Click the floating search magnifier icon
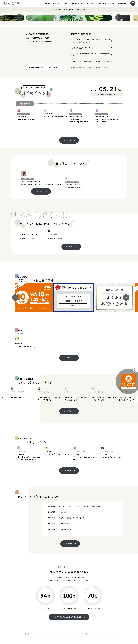The height and width of the screenshot is (644, 138). [134, 399]
